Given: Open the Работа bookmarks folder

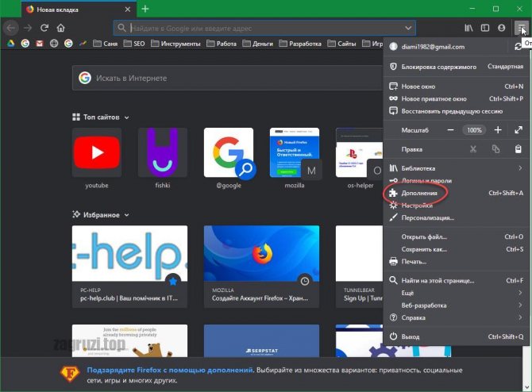Looking at the screenshot, I should [x=222, y=44].
